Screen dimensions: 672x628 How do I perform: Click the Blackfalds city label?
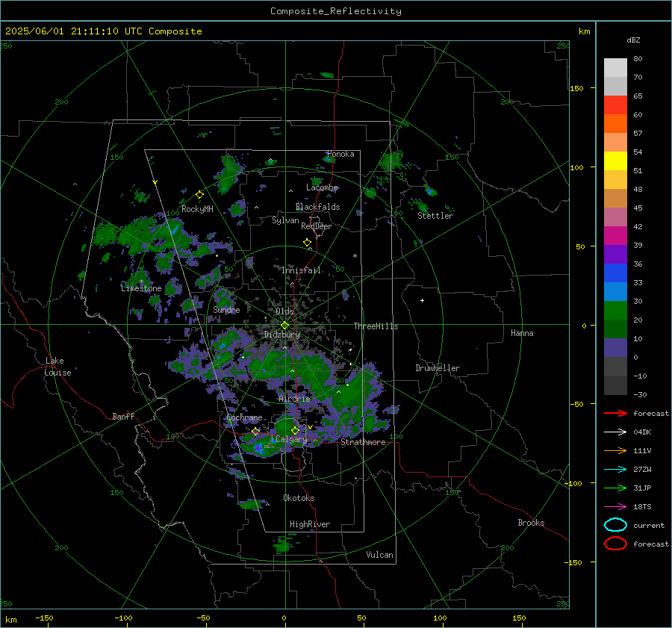coord(317,207)
